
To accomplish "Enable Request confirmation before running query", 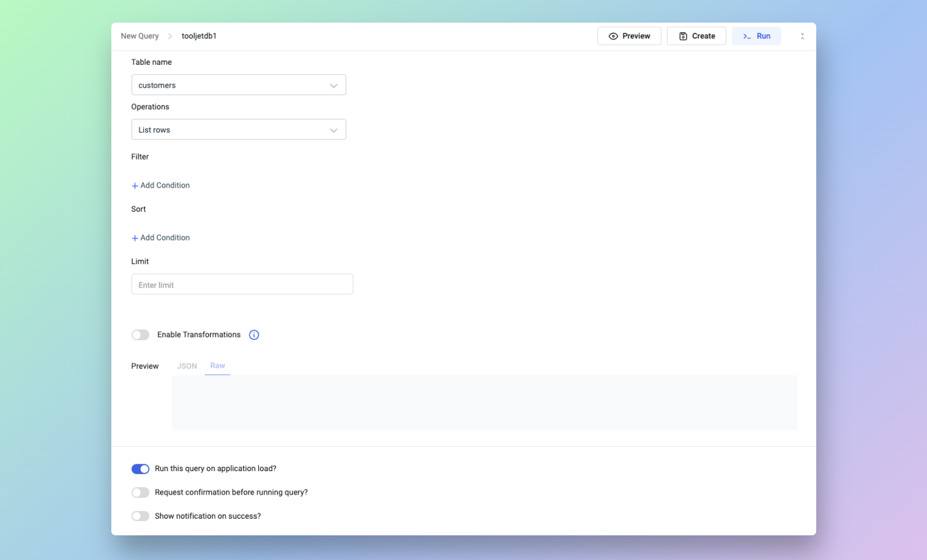I will 140,492.
